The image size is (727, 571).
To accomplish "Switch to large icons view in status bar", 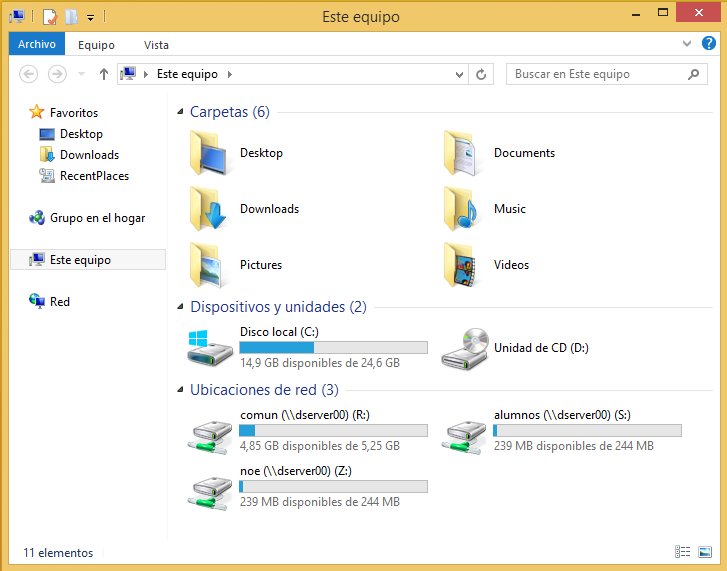I will [x=705, y=552].
